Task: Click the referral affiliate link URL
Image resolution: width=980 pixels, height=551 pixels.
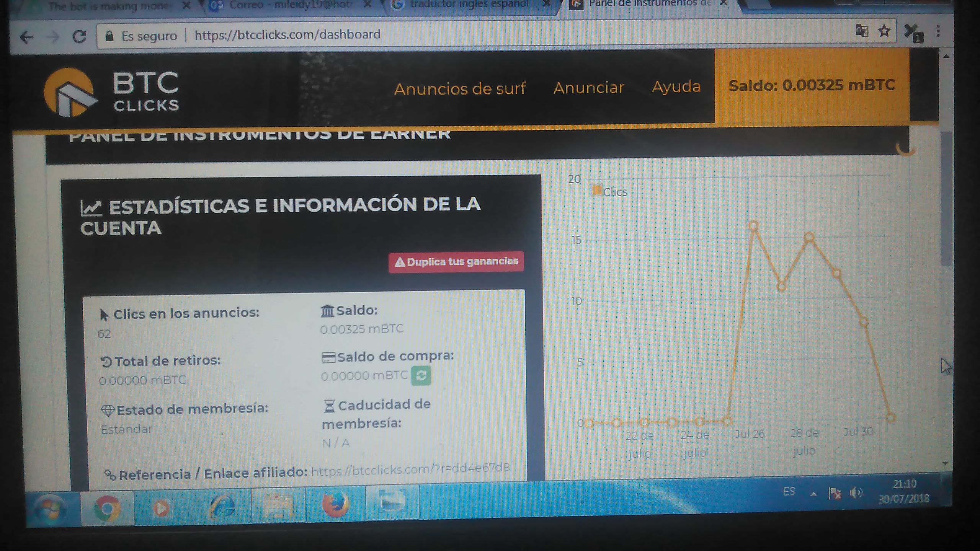Action: pyautogui.click(x=410, y=469)
